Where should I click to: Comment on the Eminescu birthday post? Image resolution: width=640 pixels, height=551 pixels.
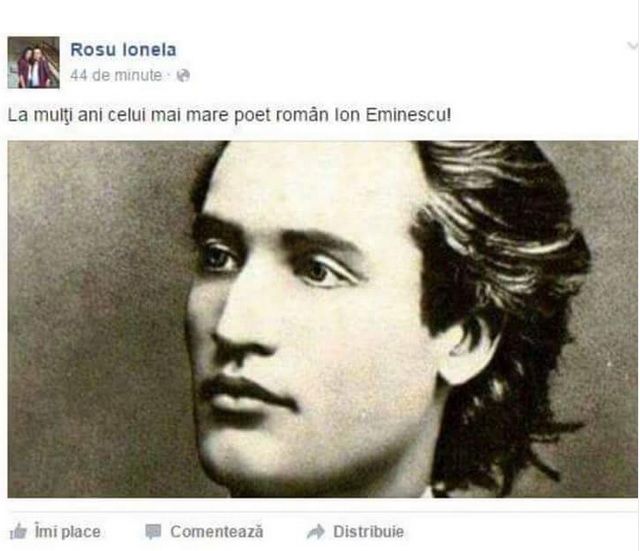pyautogui.click(x=204, y=532)
